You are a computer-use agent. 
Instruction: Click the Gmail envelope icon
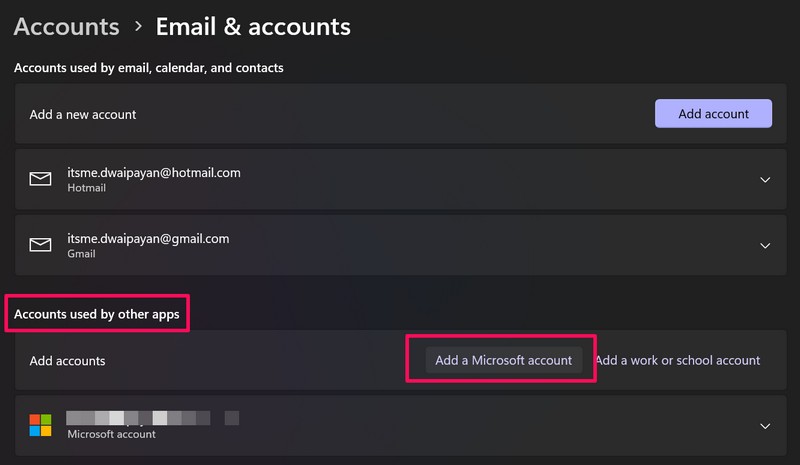(40, 246)
